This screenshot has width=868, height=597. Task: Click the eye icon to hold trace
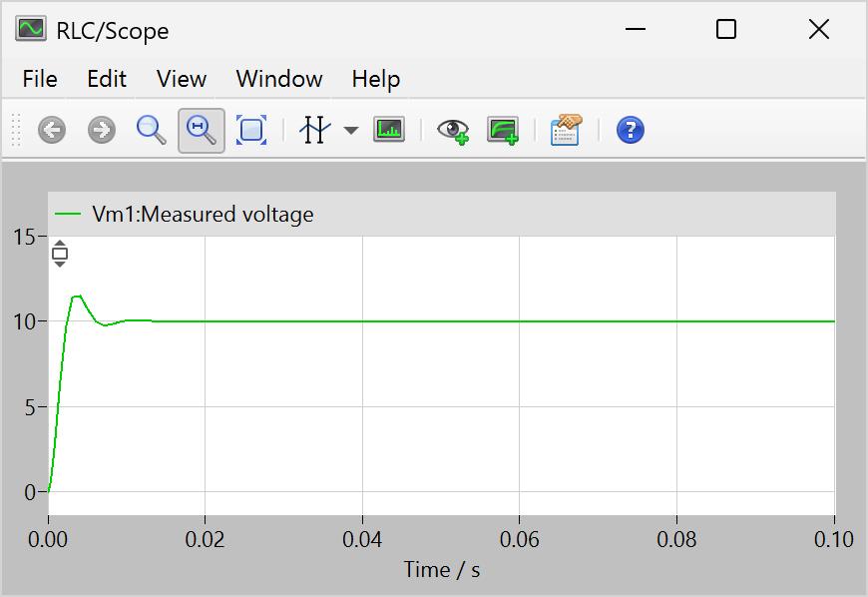tap(453, 130)
